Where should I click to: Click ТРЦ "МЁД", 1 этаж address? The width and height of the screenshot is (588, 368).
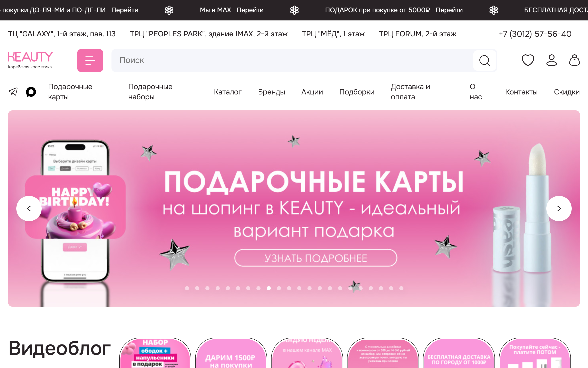(333, 34)
